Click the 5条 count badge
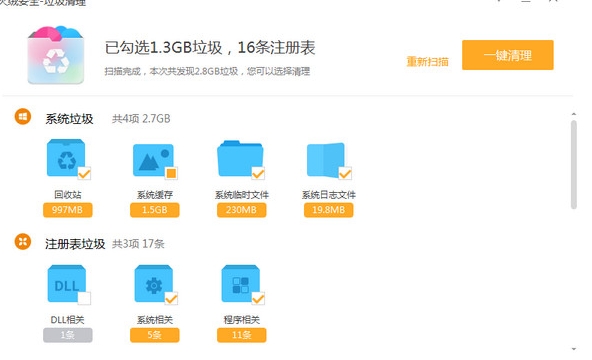 154,335
